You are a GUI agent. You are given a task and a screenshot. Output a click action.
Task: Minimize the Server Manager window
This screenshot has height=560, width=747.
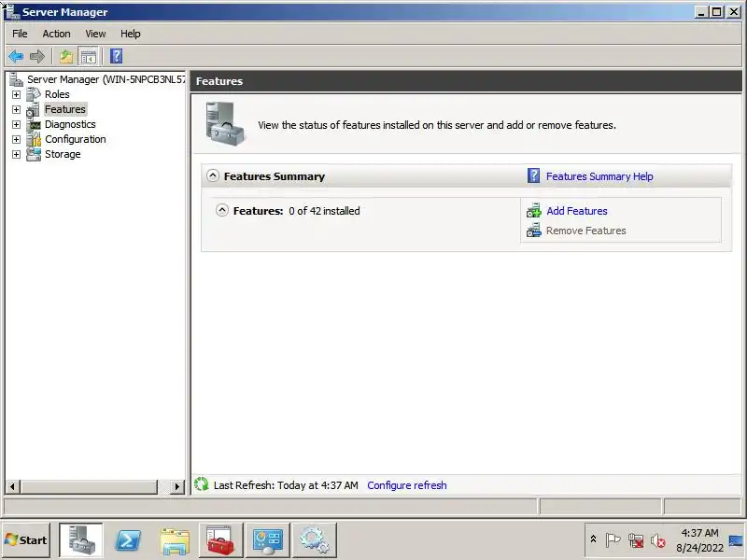click(701, 12)
